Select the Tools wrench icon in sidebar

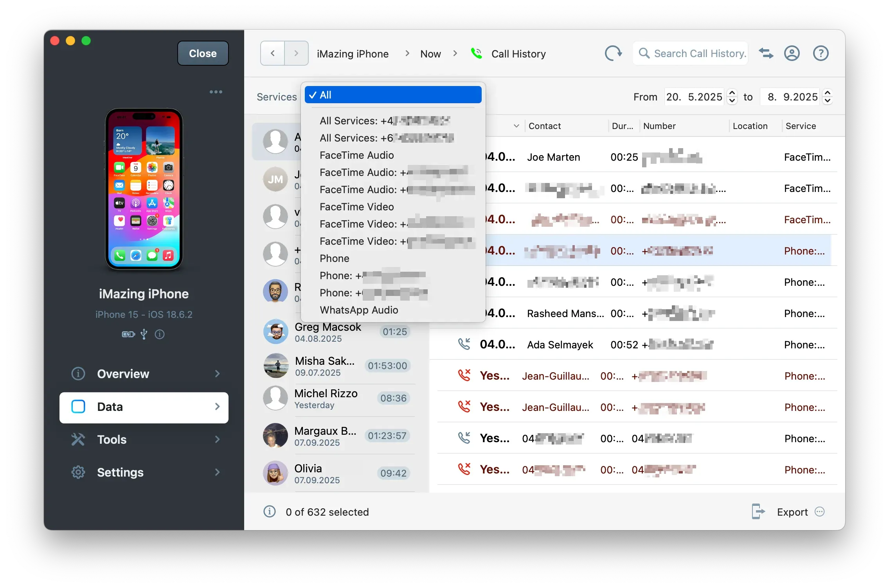(x=78, y=439)
